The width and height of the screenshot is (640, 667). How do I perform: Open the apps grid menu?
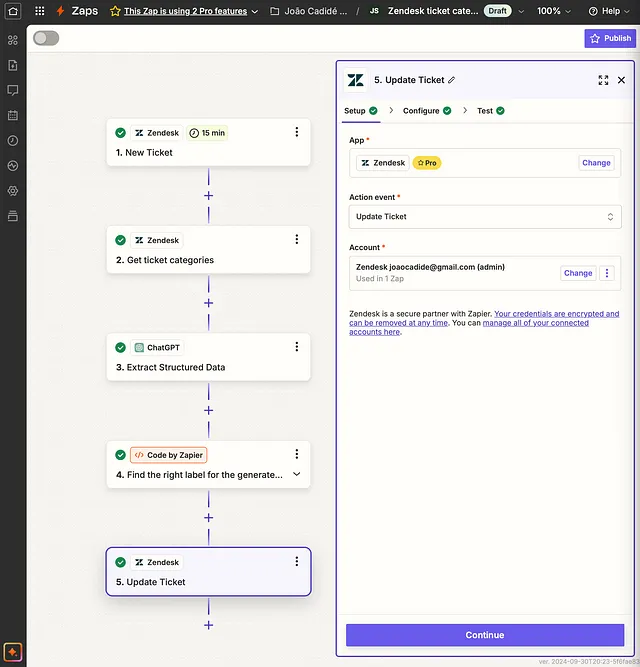click(x=40, y=11)
